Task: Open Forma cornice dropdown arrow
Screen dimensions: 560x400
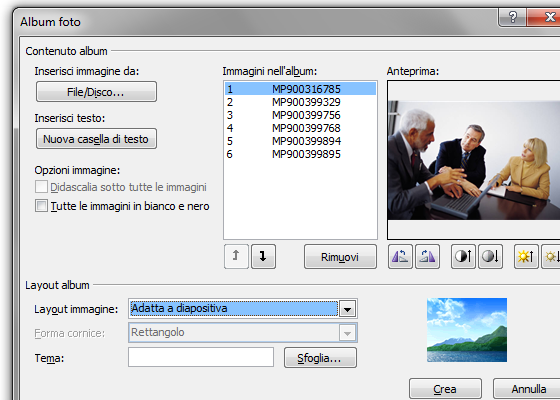Action: pyautogui.click(x=347, y=333)
